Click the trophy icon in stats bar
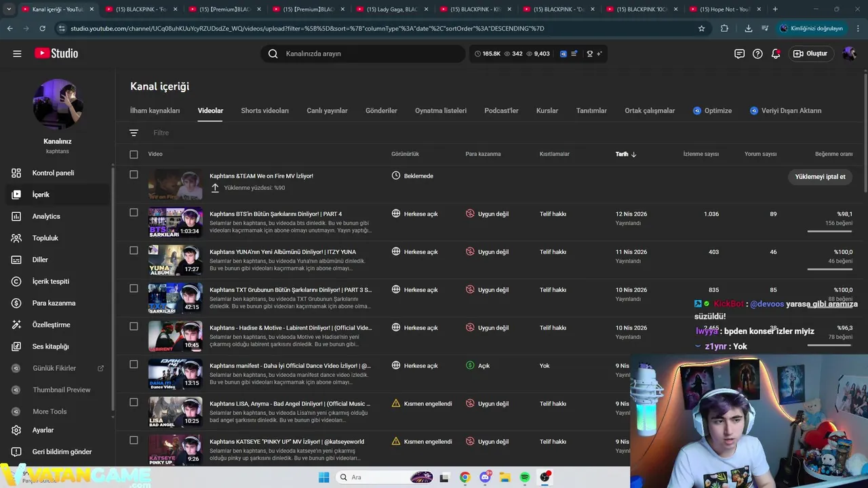This screenshot has width=868, height=488. [x=590, y=54]
